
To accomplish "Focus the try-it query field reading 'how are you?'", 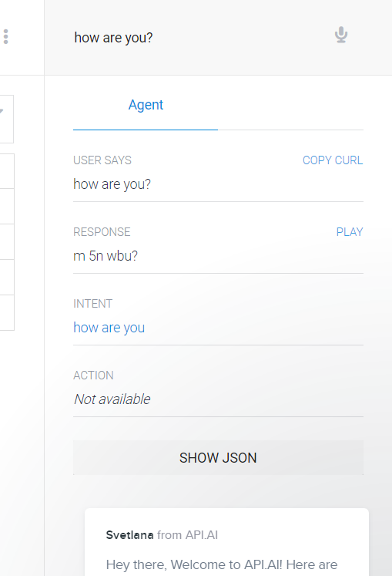I will pos(198,38).
